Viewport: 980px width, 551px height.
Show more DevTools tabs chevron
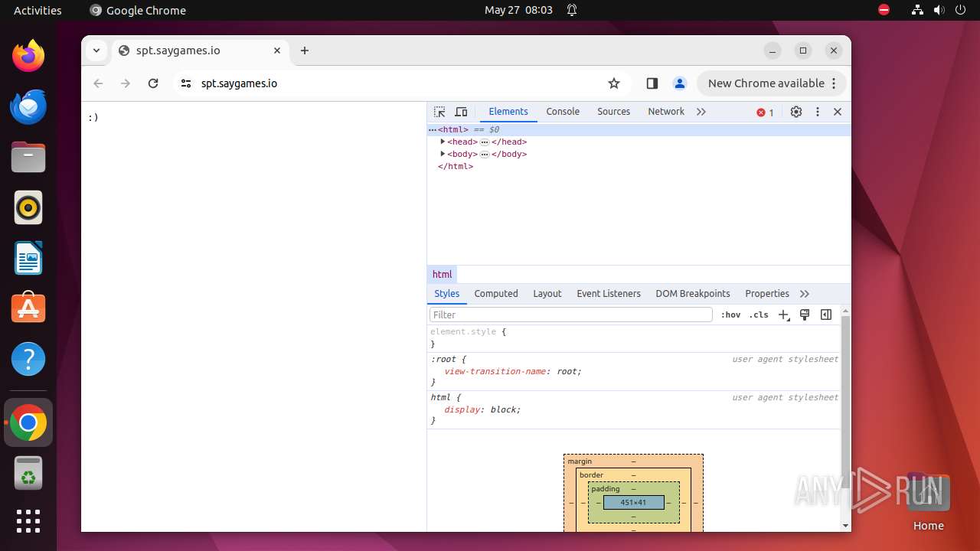[701, 112]
